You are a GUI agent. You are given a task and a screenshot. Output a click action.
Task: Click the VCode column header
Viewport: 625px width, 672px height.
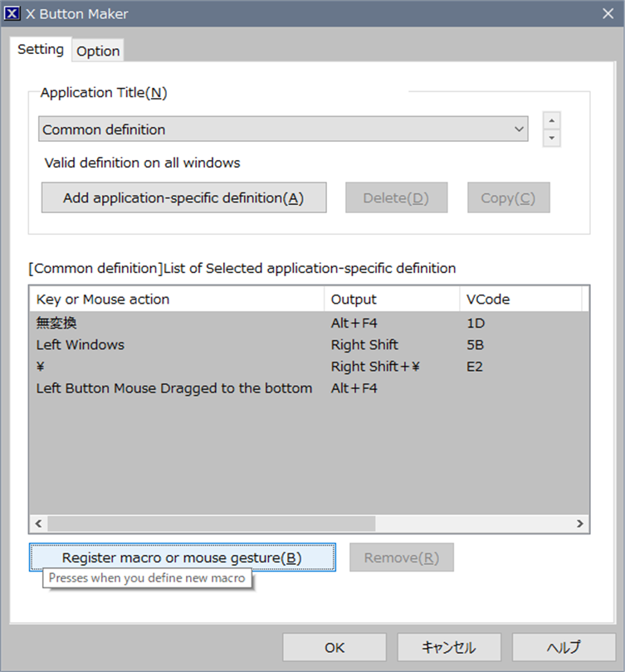[x=521, y=299]
